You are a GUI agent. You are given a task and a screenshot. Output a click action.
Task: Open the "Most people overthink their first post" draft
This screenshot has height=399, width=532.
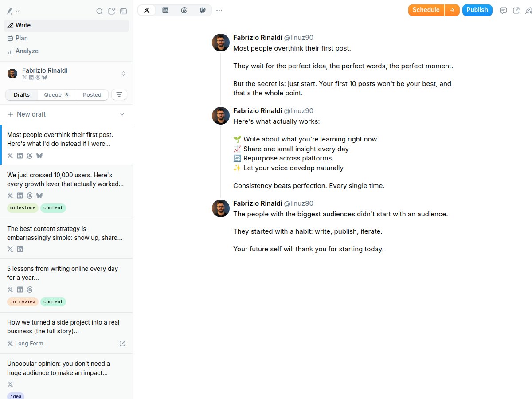(x=66, y=145)
